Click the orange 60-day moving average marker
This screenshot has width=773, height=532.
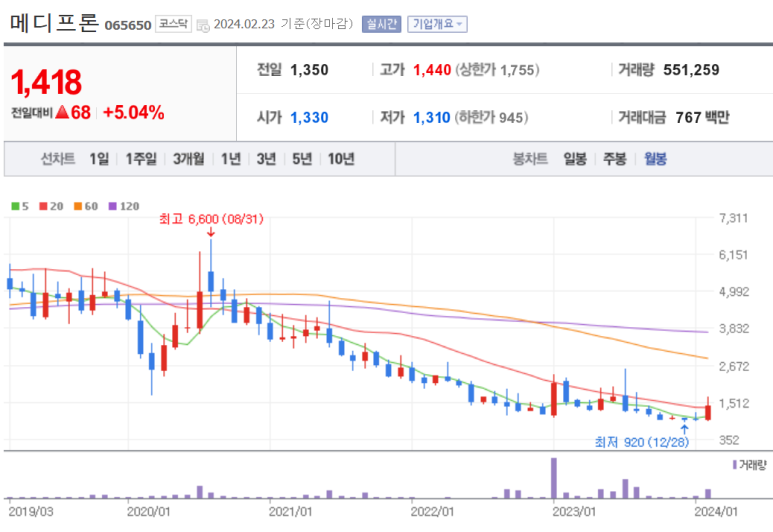tap(75, 207)
